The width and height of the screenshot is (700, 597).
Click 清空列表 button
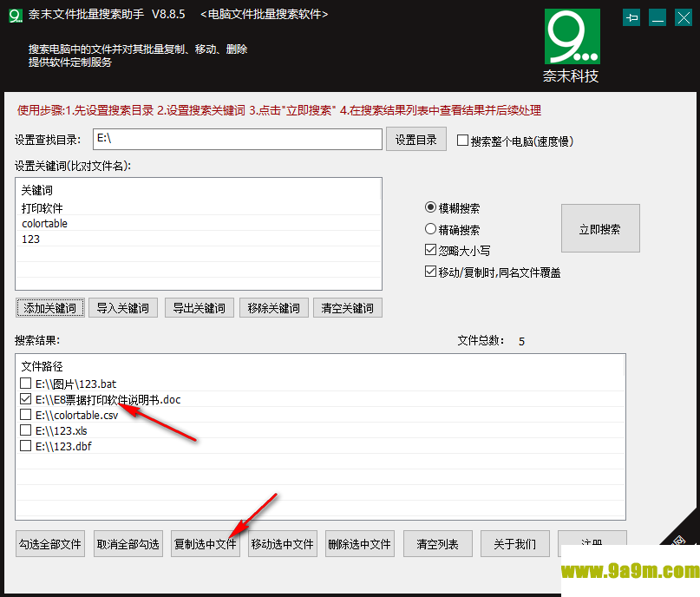(437, 544)
